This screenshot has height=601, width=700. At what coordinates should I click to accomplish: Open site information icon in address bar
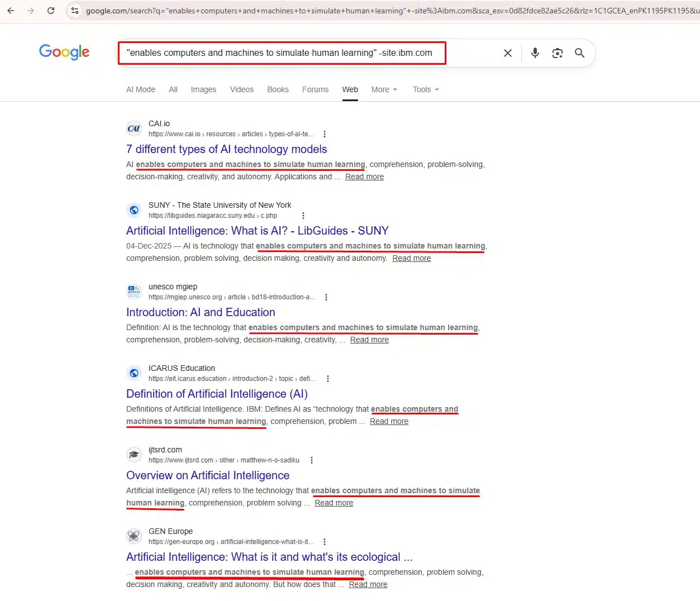75,11
